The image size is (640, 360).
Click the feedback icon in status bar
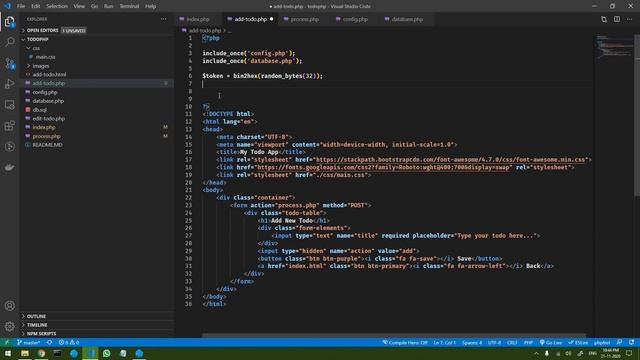click(x=620, y=342)
